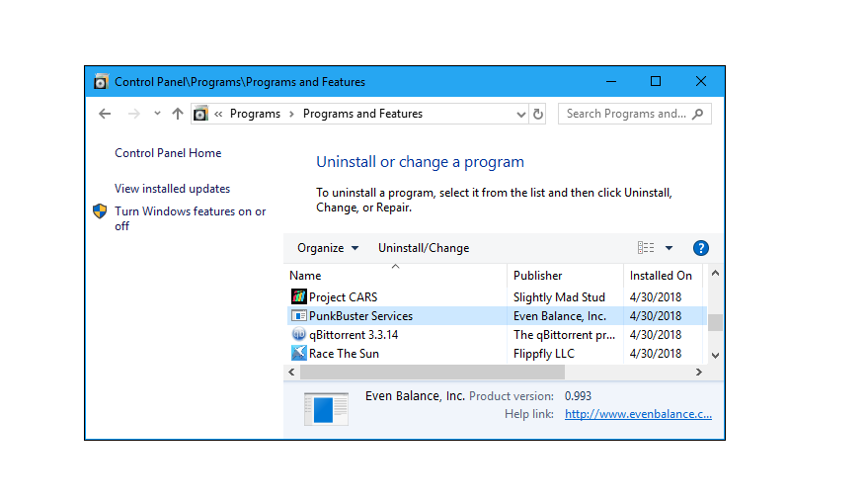The width and height of the screenshot is (868, 500).
Task: Open the evenbalance help link
Action: point(638,414)
